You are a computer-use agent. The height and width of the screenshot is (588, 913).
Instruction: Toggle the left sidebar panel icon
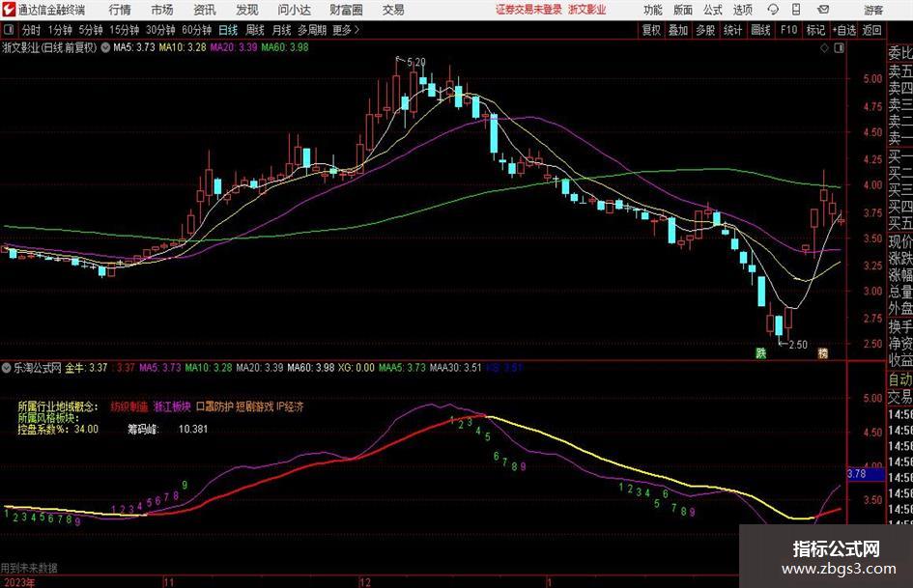(8, 30)
